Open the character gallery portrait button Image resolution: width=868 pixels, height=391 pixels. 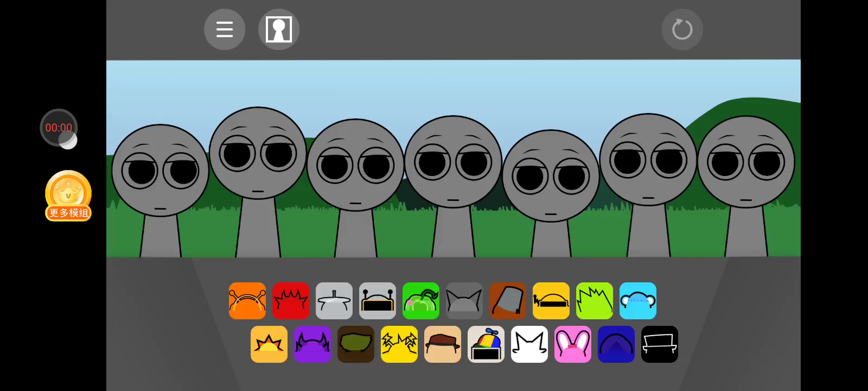pos(279,29)
